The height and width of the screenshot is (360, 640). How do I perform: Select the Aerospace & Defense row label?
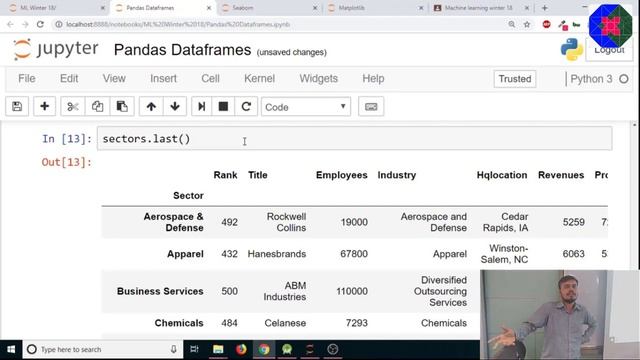(173, 222)
